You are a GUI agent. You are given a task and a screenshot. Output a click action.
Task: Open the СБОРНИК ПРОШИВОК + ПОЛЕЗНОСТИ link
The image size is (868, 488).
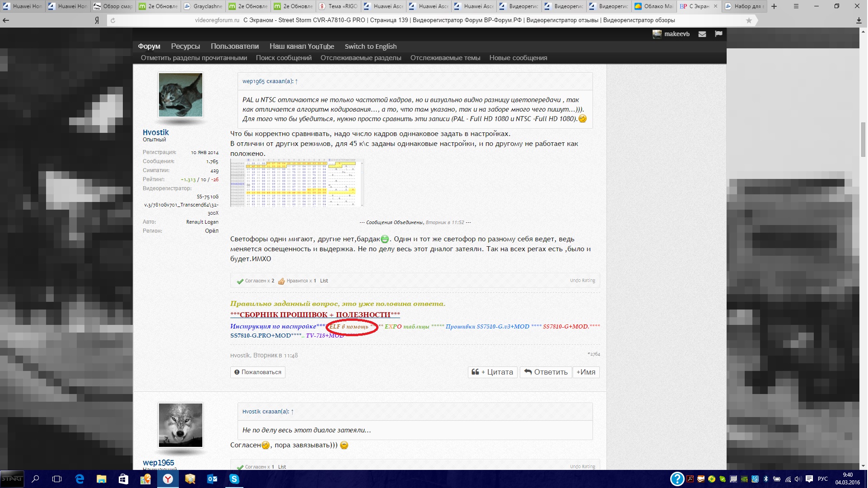(x=315, y=314)
